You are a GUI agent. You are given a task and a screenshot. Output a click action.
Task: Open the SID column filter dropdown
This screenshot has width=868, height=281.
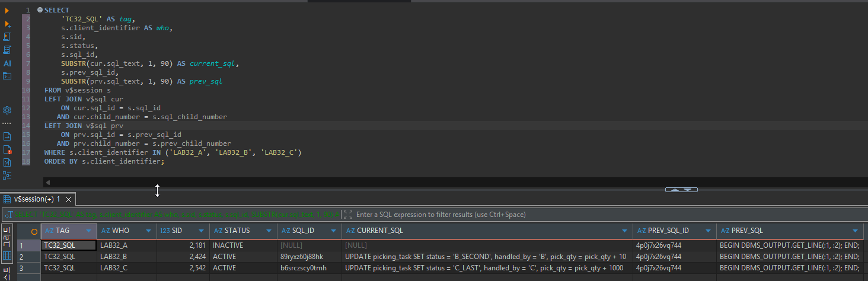202,231
